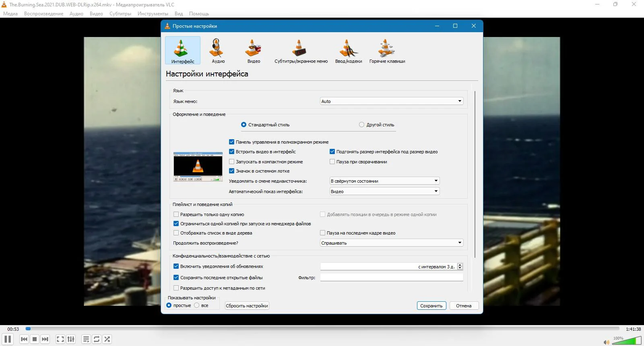Open the Субтитры menu in menu bar

(120, 14)
